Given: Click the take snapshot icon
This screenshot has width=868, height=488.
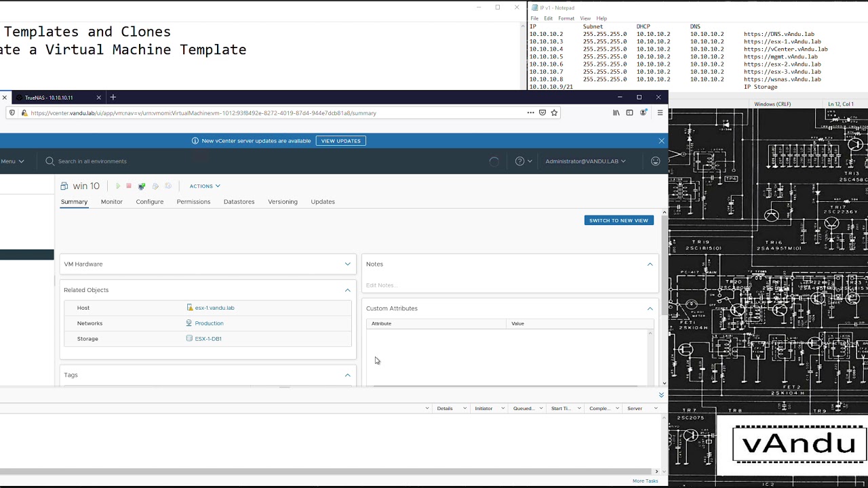Looking at the screenshot, I should coord(168,186).
